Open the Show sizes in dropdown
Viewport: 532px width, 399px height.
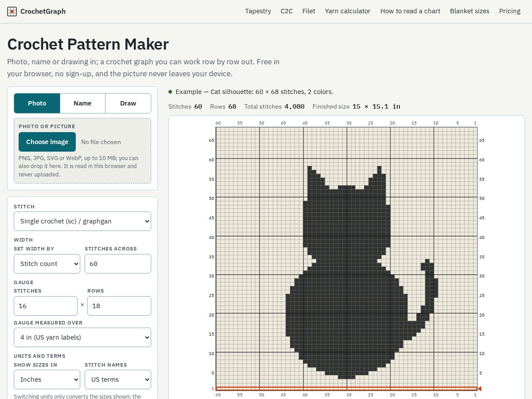(47, 379)
